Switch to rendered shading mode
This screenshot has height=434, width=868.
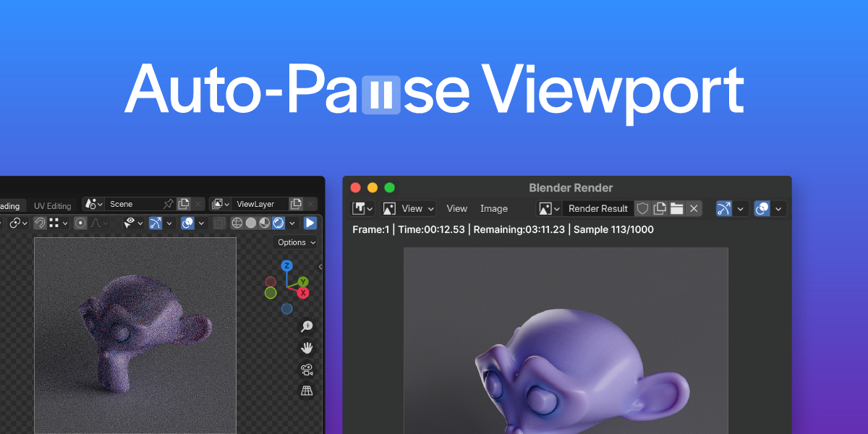click(x=278, y=223)
